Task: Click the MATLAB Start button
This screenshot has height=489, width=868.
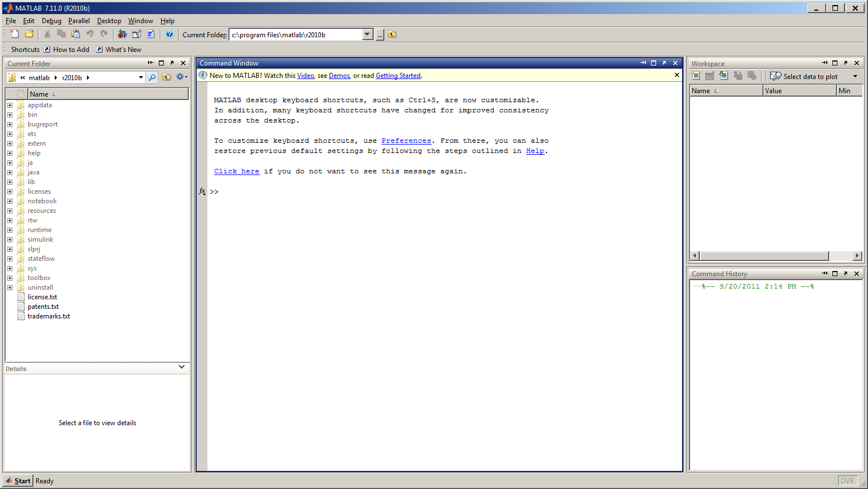Action: click(x=18, y=481)
